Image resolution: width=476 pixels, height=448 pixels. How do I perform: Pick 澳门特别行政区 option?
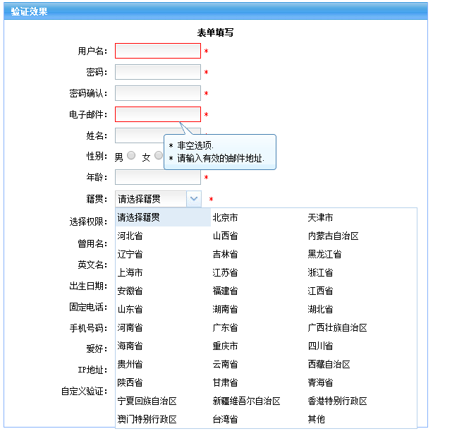[147, 419]
